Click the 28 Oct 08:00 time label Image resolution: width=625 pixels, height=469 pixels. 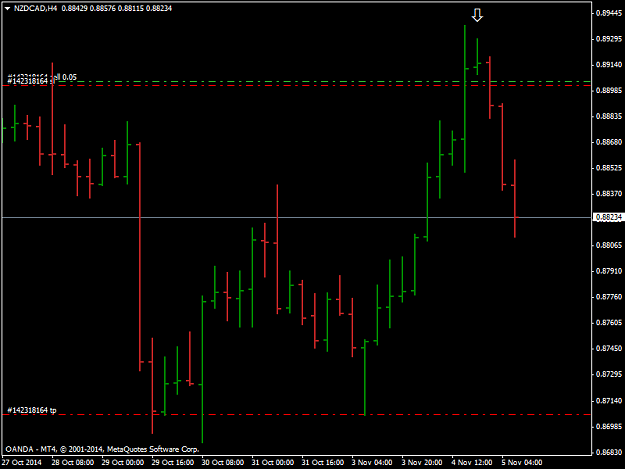[x=73, y=462]
